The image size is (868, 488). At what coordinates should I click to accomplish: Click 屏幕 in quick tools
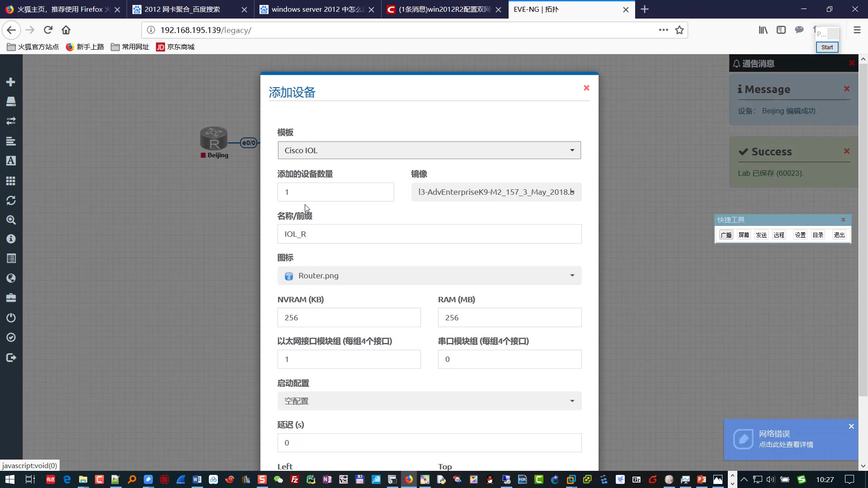[744, 235]
